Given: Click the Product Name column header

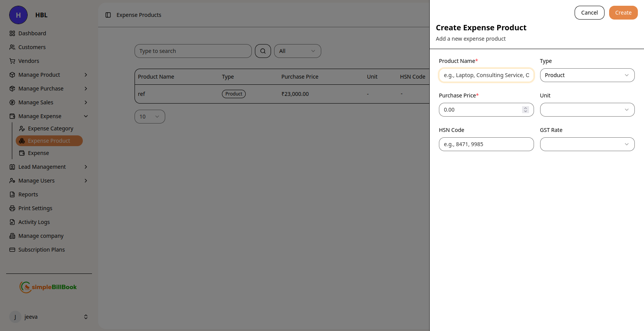Looking at the screenshot, I should tap(156, 77).
